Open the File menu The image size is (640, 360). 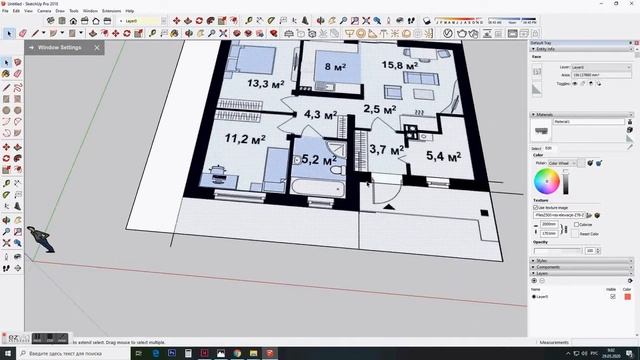tap(5, 11)
